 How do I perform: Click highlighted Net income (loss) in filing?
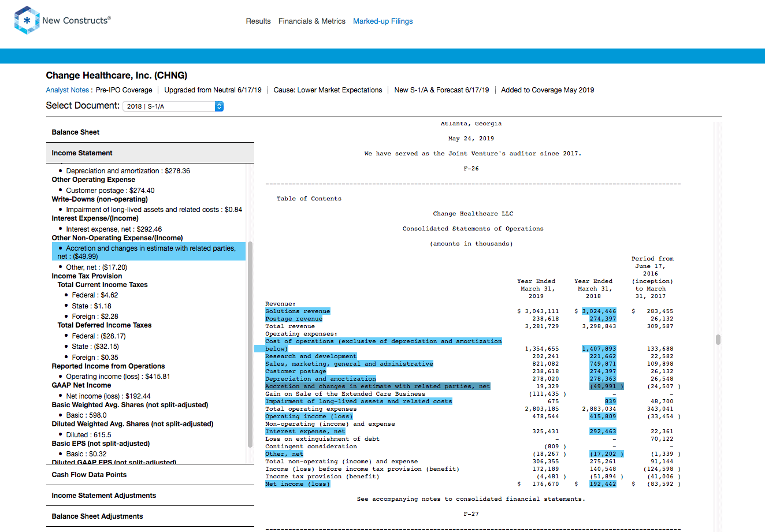[x=298, y=484]
